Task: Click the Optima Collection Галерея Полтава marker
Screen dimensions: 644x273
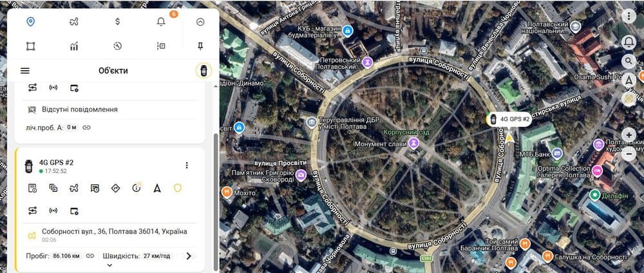Action: coord(597,171)
